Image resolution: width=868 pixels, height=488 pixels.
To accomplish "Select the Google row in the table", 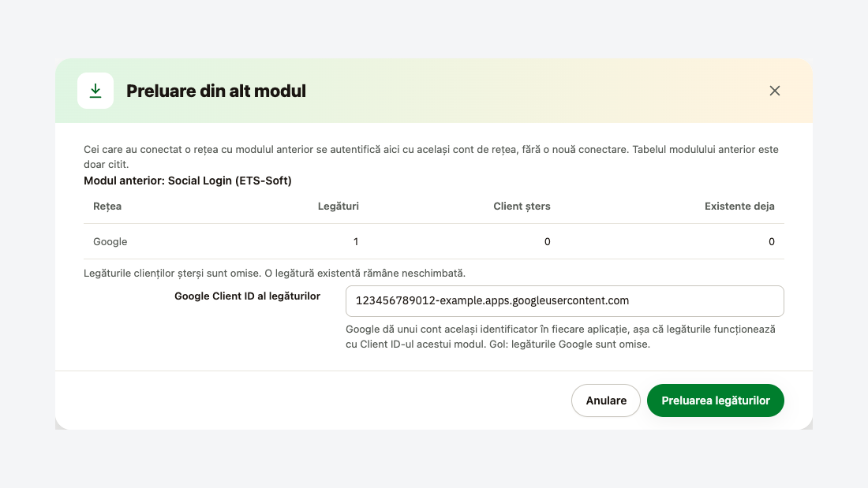I will pyautogui.click(x=434, y=242).
